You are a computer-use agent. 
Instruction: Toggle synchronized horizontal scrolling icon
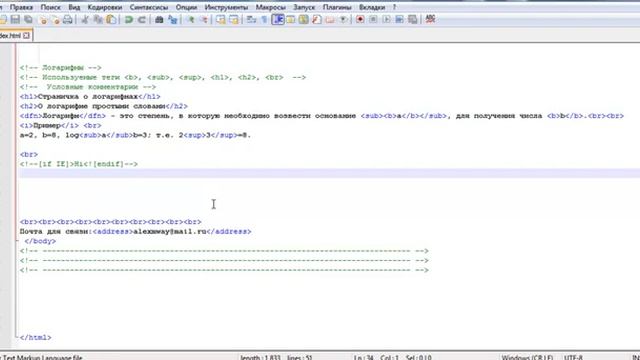pos(234,19)
